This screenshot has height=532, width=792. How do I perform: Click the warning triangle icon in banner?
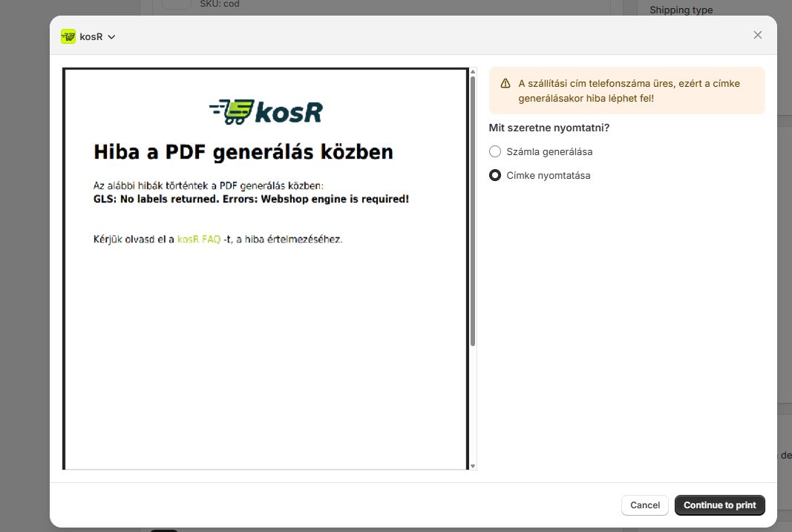505,83
